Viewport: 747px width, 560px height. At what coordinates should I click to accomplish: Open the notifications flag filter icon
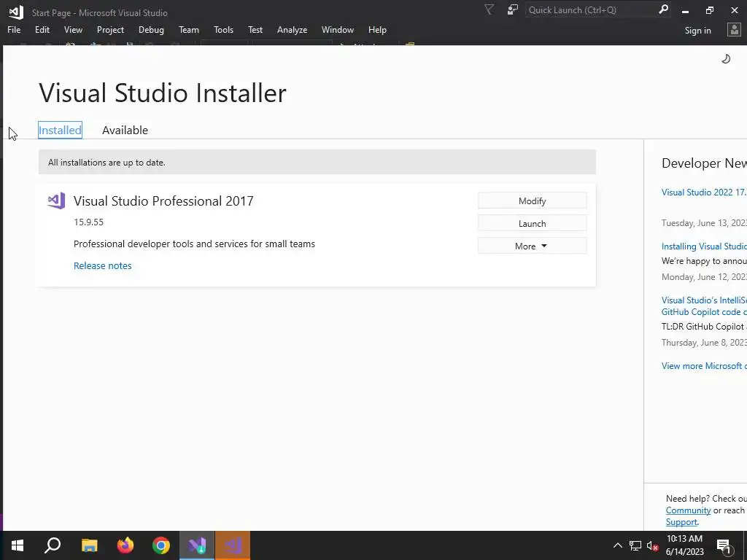coord(489,9)
